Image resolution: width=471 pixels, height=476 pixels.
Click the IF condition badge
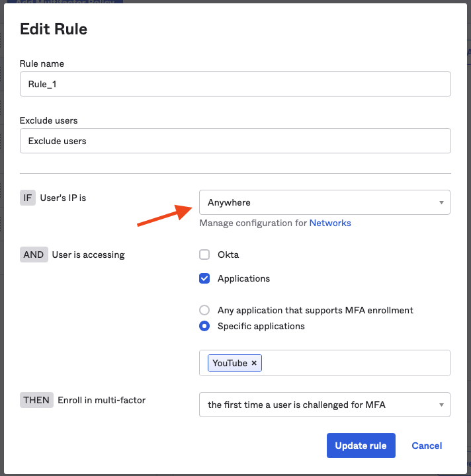click(x=27, y=198)
